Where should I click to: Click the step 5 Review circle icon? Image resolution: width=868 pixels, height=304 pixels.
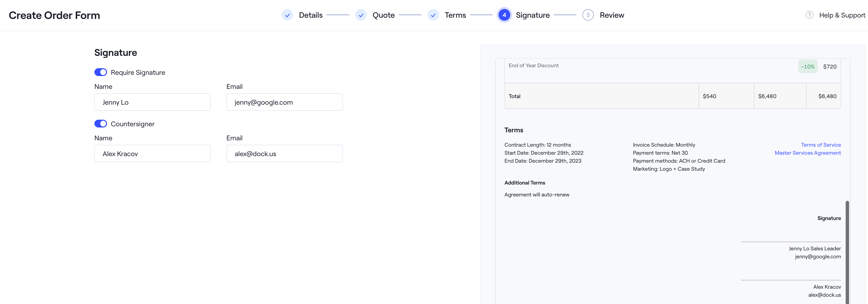588,15
